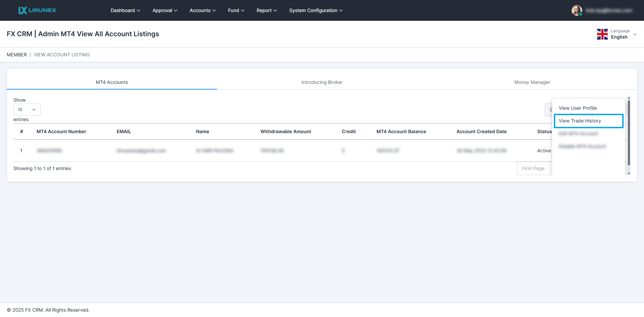The image size is (644, 317).
Task: Open the user avatar profile picture
Action: point(577,10)
